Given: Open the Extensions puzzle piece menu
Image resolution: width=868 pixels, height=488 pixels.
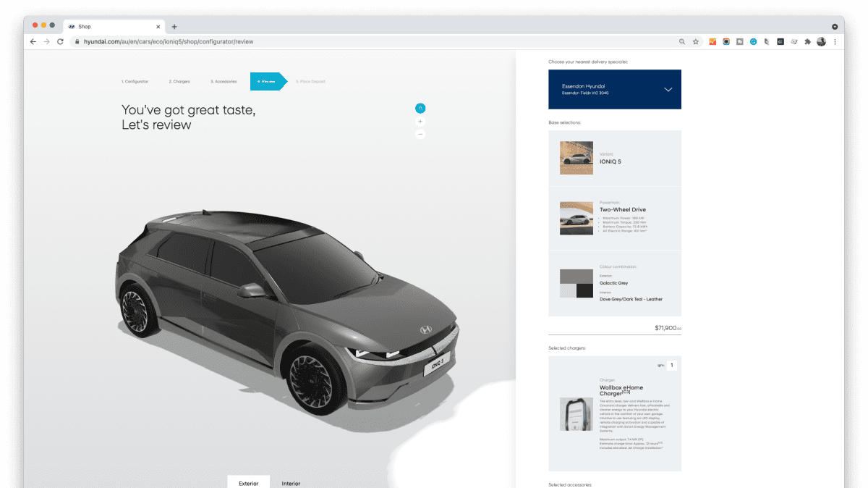Looking at the screenshot, I should [x=808, y=42].
